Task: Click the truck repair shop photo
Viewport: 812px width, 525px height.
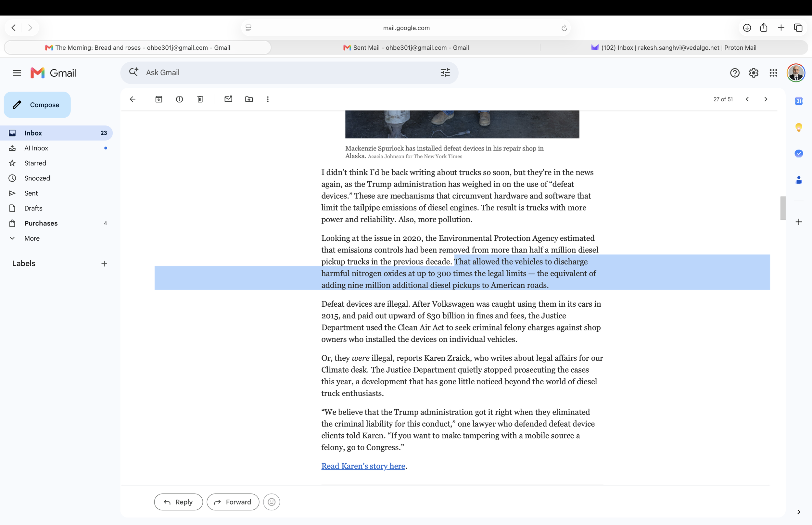Action: click(x=462, y=124)
